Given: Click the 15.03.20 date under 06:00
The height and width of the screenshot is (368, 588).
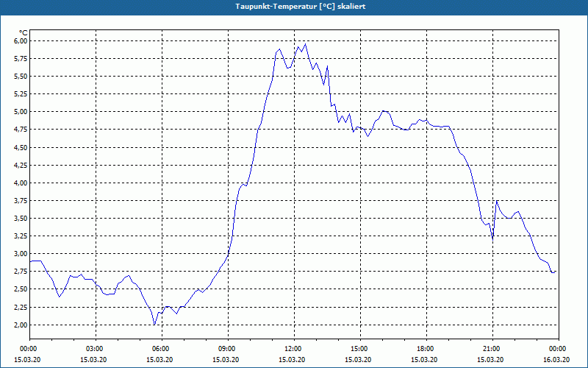Looking at the screenshot, I should [159, 360].
